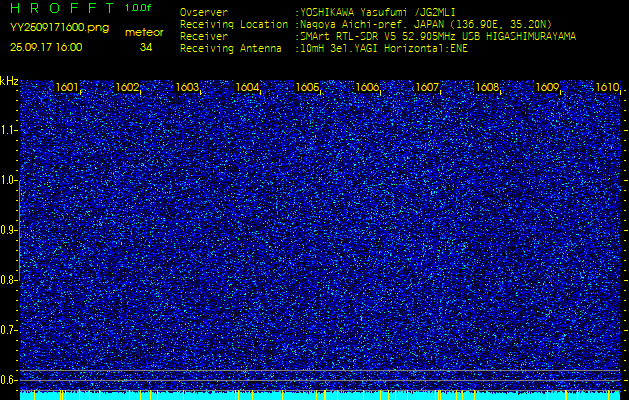
Task: Click the 1609 time marker
Action: tap(547, 87)
